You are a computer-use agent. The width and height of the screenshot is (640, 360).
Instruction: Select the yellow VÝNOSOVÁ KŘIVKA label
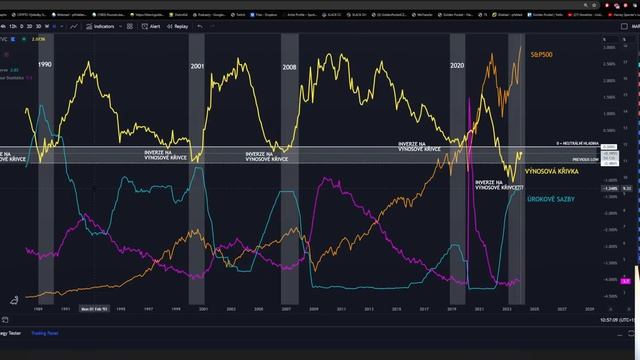pyautogui.click(x=551, y=171)
